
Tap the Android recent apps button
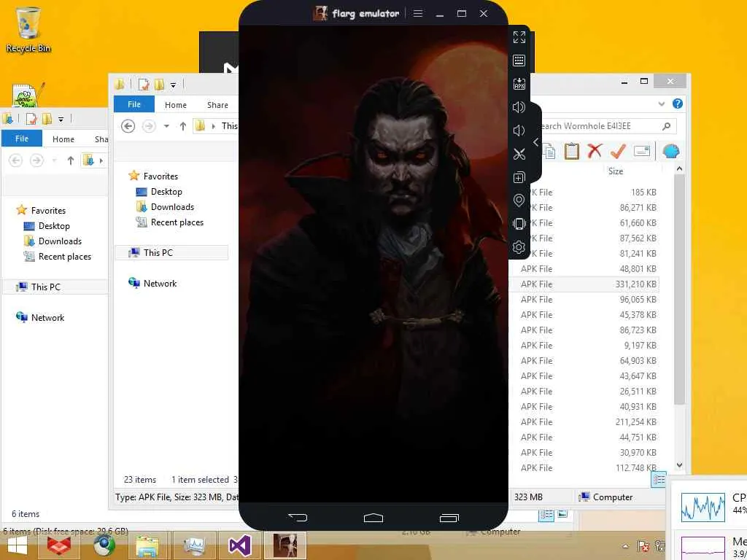click(449, 517)
